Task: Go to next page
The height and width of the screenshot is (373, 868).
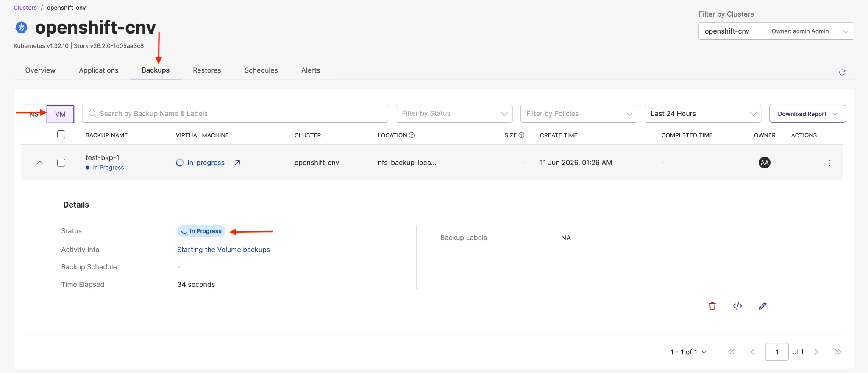Action: [x=816, y=352]
